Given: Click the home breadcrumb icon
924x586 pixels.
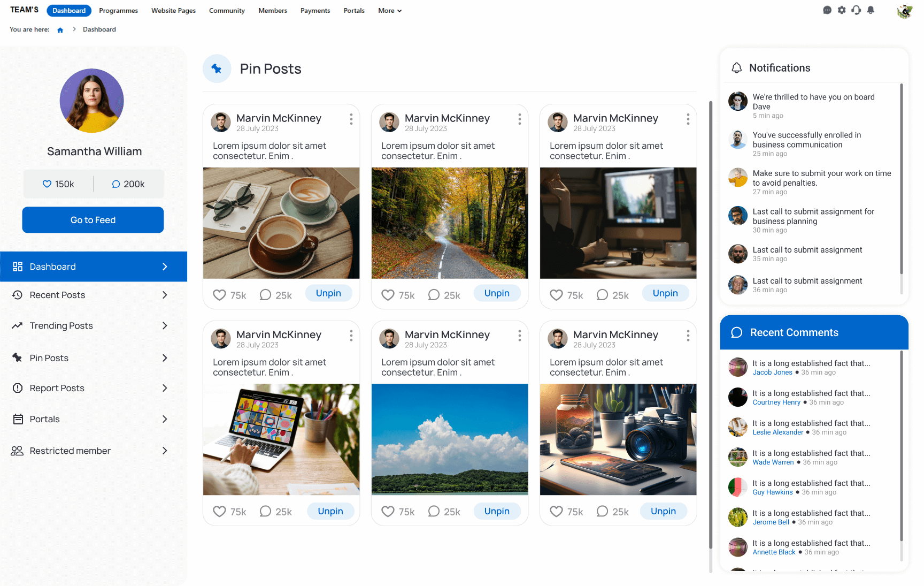Looking at the screenshot, I should (x=60, y=29).
